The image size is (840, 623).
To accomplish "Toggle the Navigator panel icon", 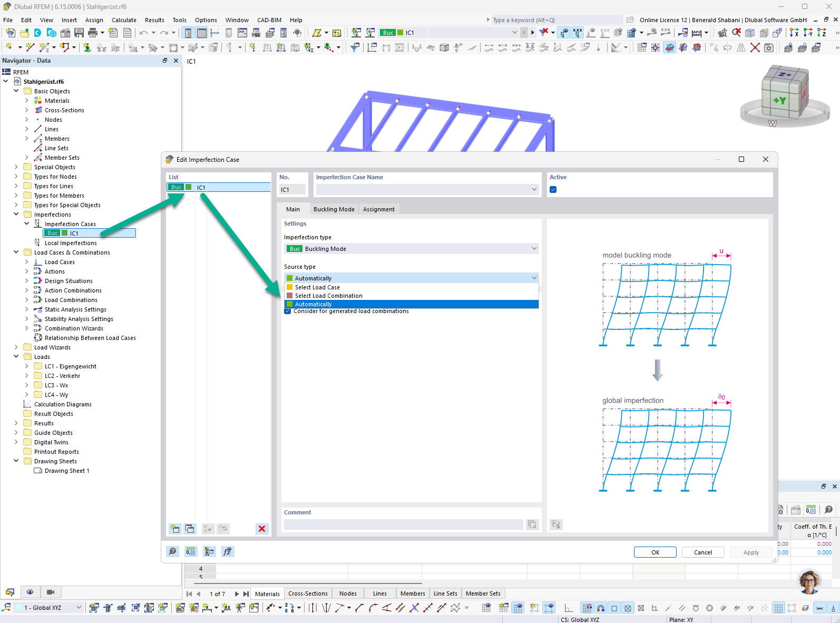I will [188, 33].
